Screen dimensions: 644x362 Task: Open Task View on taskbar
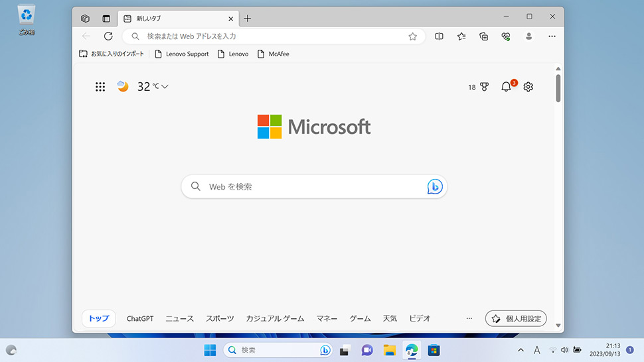345,350
